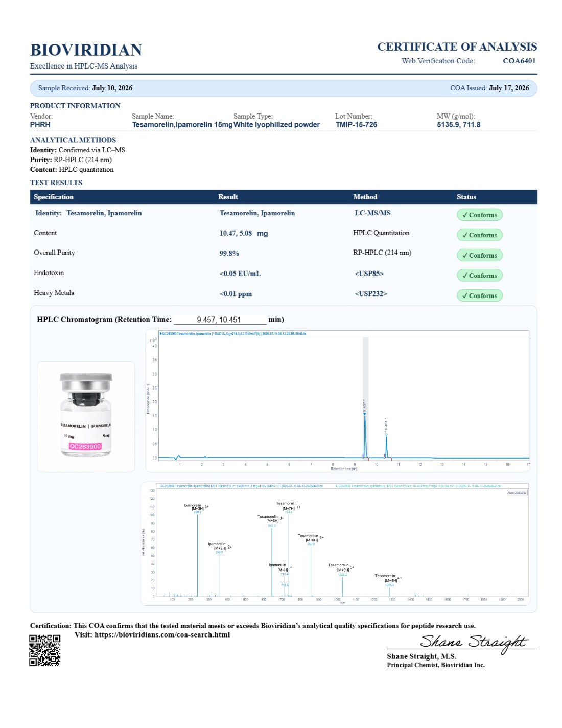
Task: Open the bioviridians.com coa-search link
Action: point(162,635)
